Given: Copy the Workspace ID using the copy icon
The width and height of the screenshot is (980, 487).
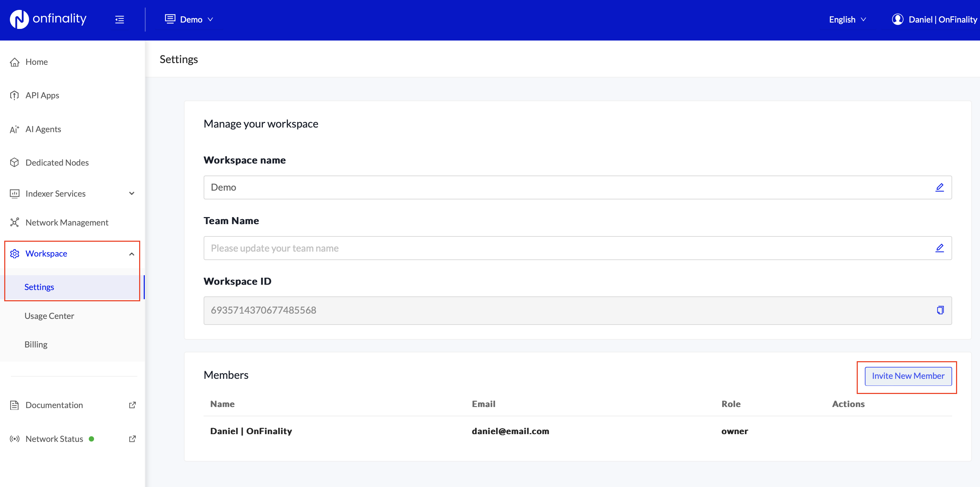Looking at the screenshot, I should (x=940, y=310).
